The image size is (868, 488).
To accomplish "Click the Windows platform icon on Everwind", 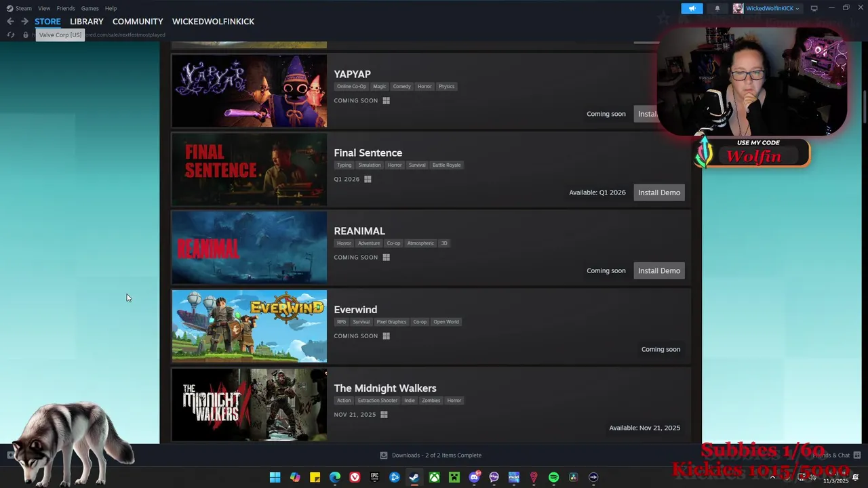I will click(x=386, y=336).
